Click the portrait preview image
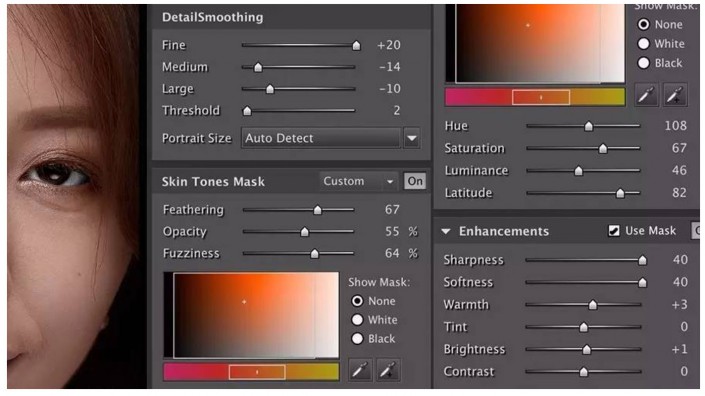705x396 pixels. [76, 196]
